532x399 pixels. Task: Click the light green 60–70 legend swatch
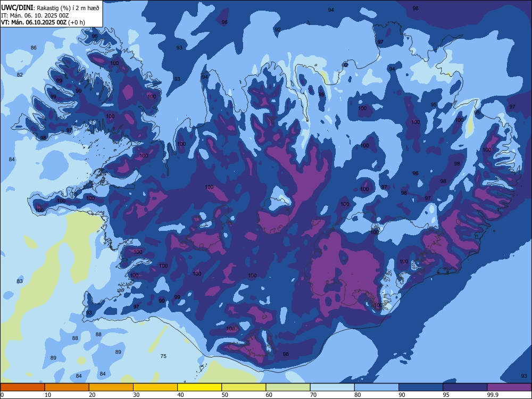coord(288,387)
